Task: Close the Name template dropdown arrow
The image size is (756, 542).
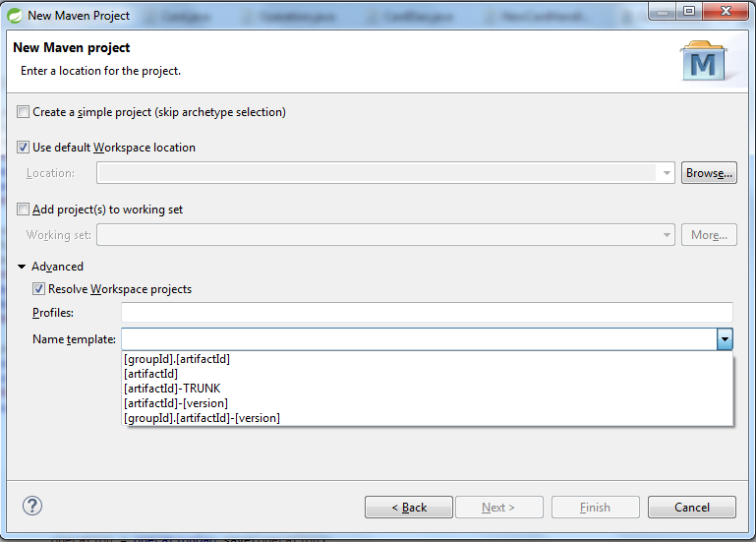Action: pos(725,339)
